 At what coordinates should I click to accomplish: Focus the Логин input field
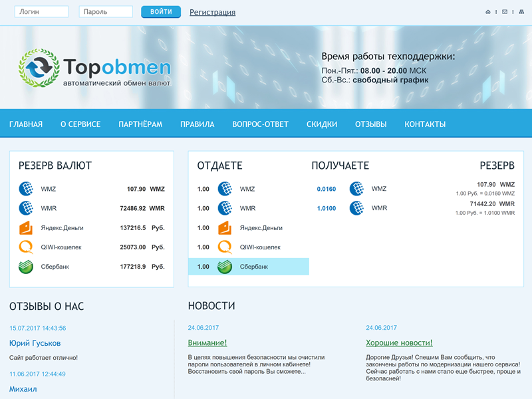coord(41,12)
